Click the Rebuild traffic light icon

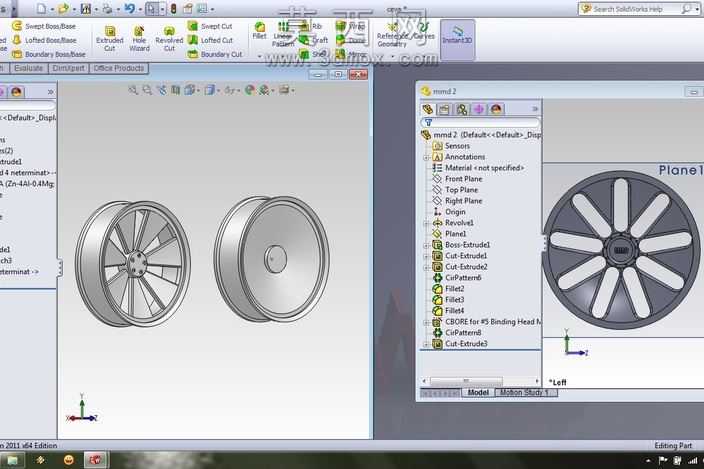173,9
